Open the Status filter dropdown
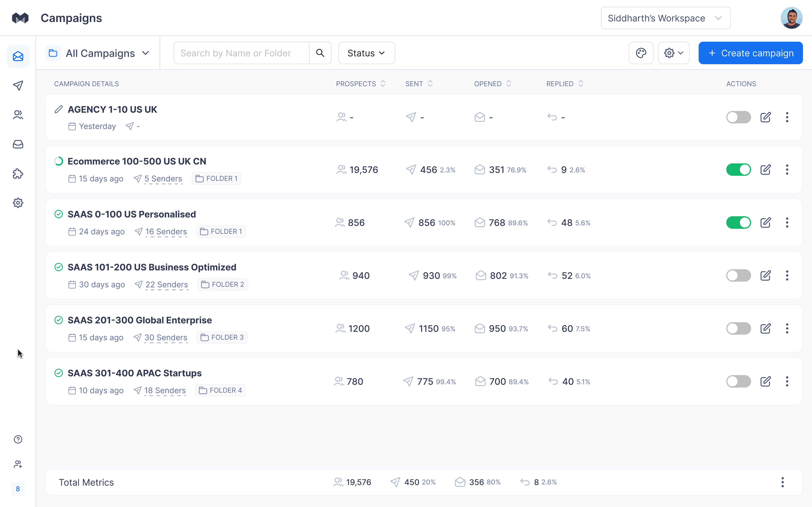 pos(366,53)
